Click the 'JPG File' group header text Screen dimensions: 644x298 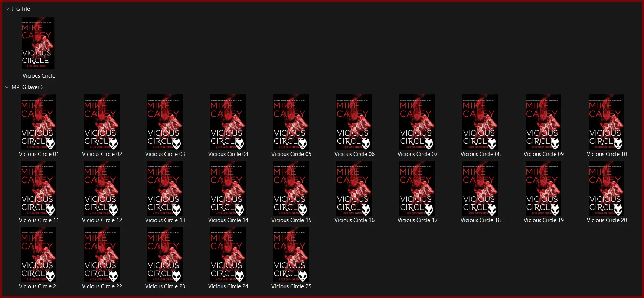click(x=21, y=9)
